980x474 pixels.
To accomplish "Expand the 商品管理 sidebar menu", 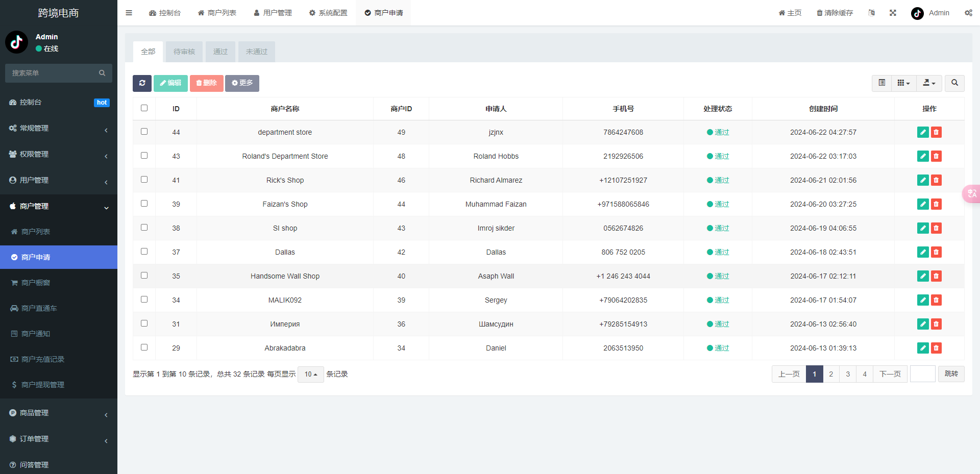I will 59,413.
